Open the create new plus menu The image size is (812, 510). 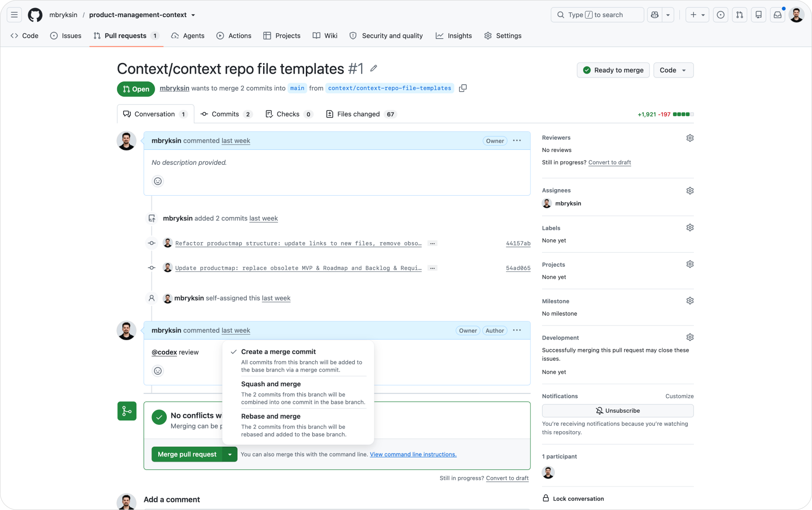point(697,15)
